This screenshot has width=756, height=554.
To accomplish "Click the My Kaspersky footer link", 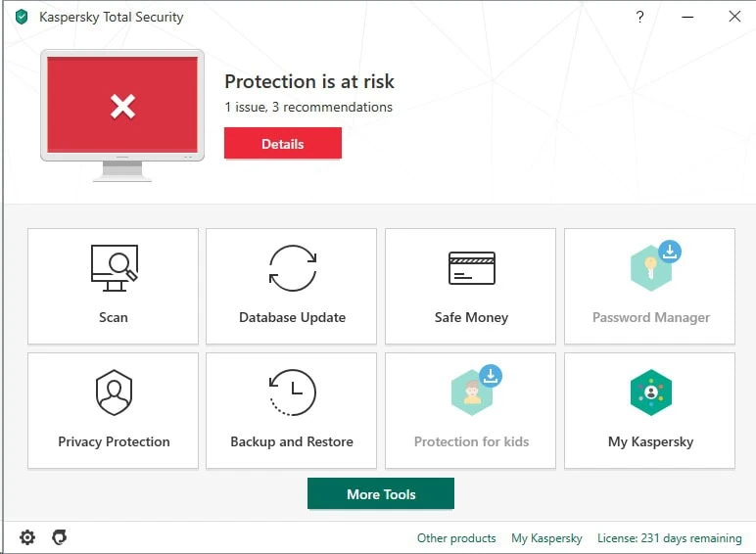I will 546,538.
